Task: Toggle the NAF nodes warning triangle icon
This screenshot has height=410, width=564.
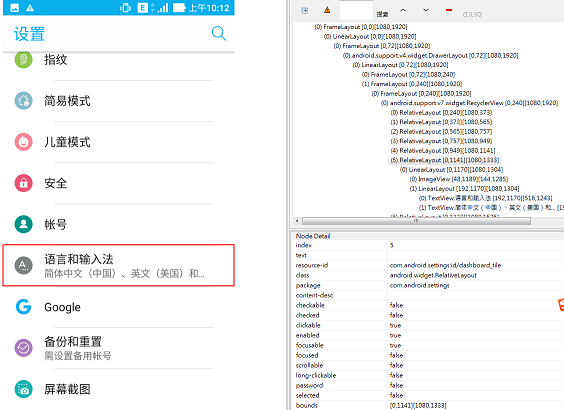Action: 327,10
